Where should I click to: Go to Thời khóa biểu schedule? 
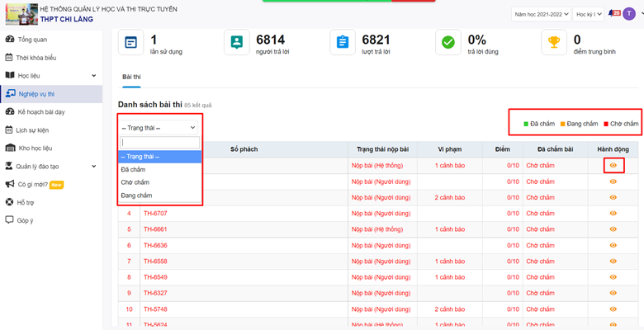point(36,58)
